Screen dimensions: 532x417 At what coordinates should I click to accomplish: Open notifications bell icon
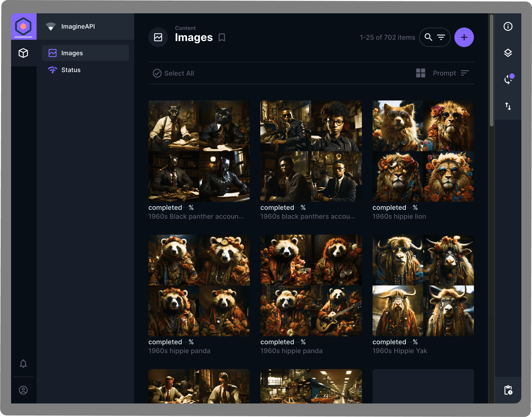click(x=23, y=364)
